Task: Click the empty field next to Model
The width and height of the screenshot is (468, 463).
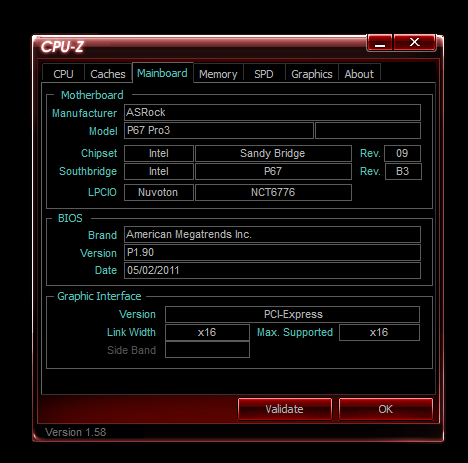Action: (368, 130)
